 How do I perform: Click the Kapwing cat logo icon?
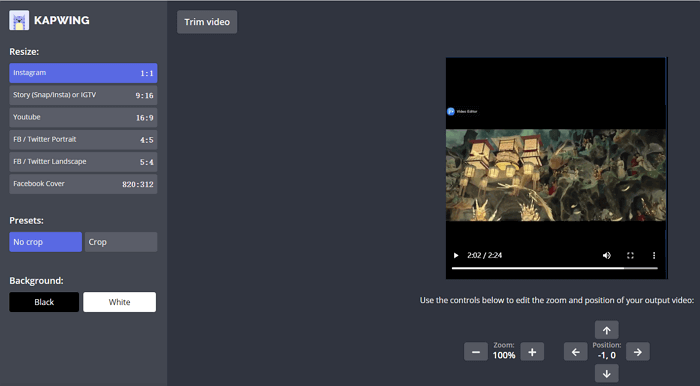(19, 20)
